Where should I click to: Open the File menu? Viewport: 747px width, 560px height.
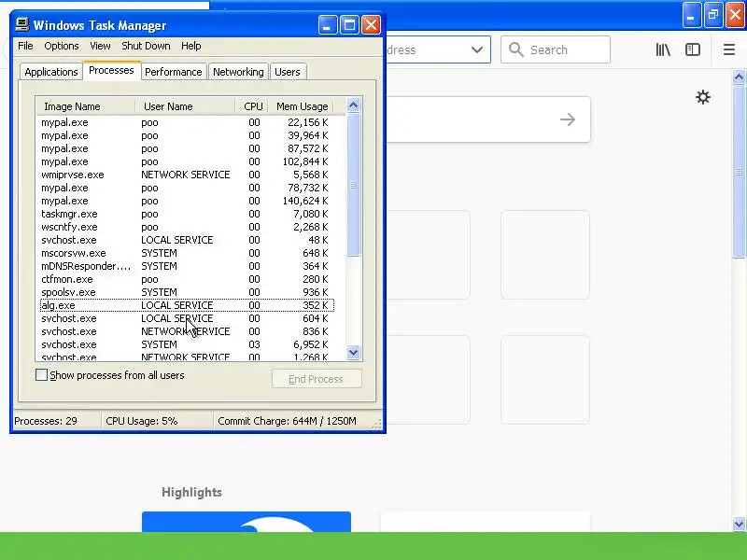(x=25, y=46)
